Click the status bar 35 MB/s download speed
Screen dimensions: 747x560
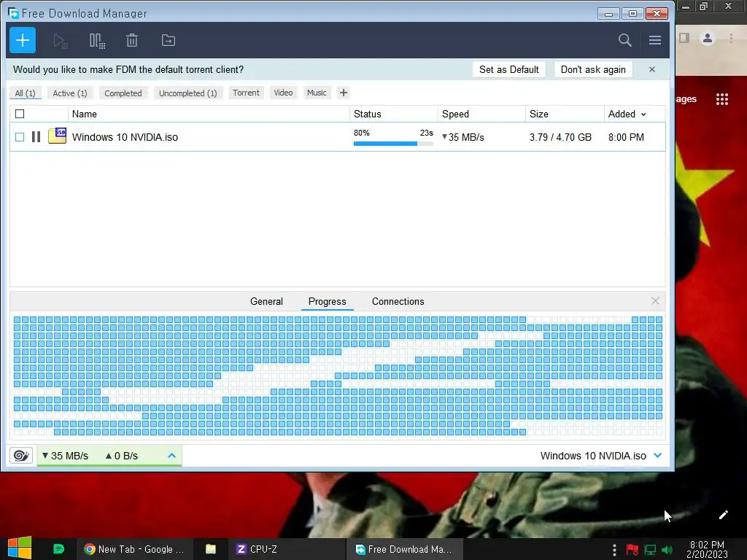click(65, 456)
